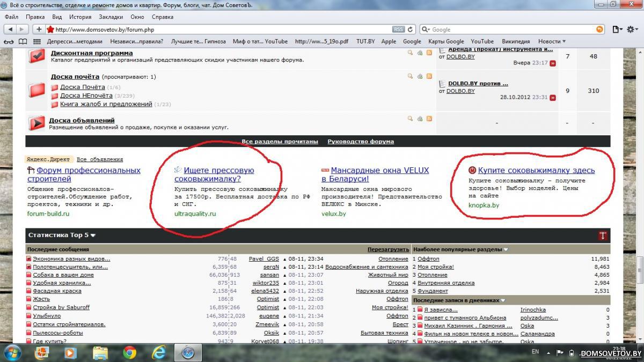Screen dimensions: 644x362
Task: Go to last post arrow under DOLBO.BY против
Action: 552,98
